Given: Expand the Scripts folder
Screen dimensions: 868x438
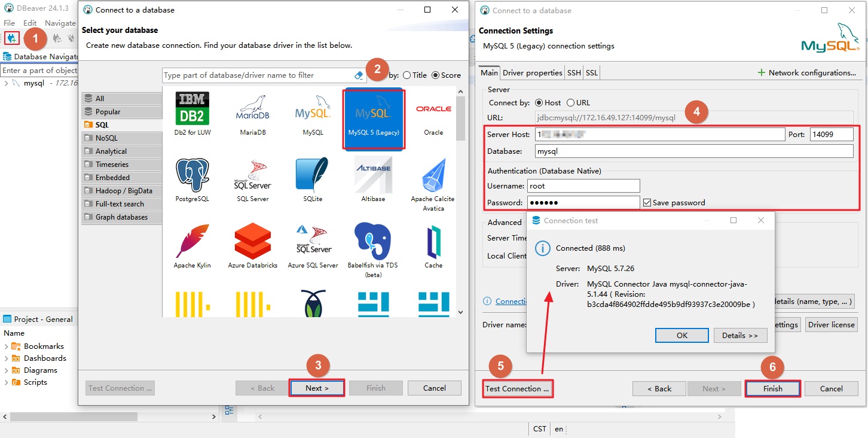Looking at the screenshot, I should (6, 382).
